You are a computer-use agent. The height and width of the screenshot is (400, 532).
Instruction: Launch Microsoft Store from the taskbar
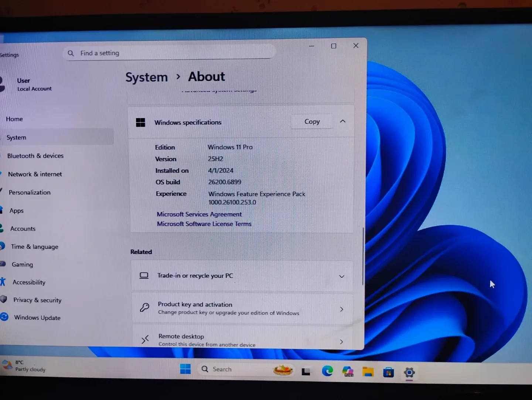[x=388, y=372]
